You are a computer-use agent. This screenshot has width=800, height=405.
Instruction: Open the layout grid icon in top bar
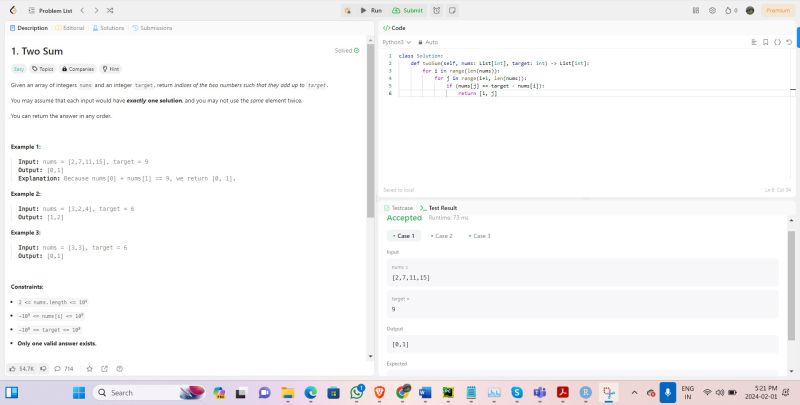pos(696,9)
